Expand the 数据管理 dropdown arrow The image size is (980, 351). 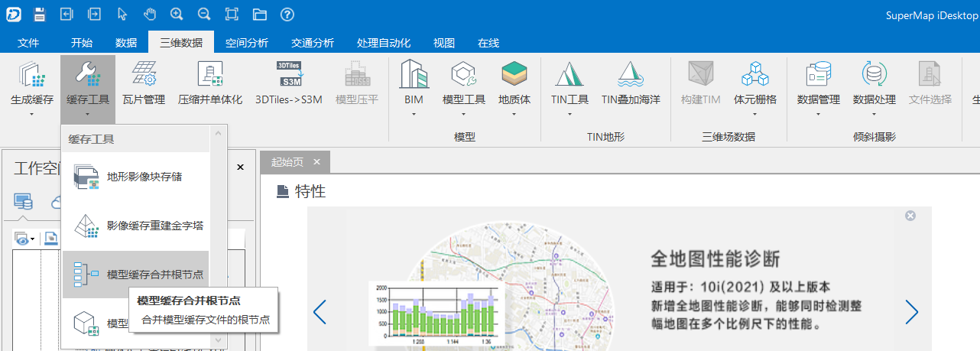[x=819, y=115]
